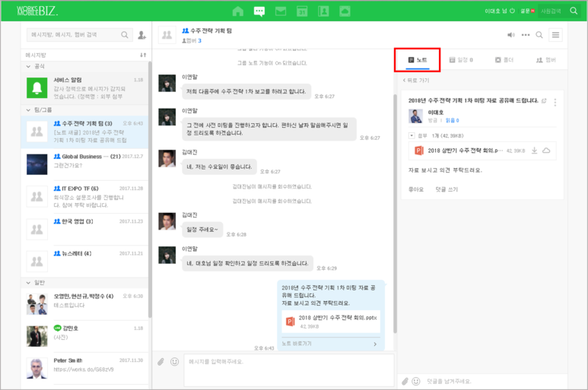
Task: Click the power logout icon
Action: (x=512, y=11)
